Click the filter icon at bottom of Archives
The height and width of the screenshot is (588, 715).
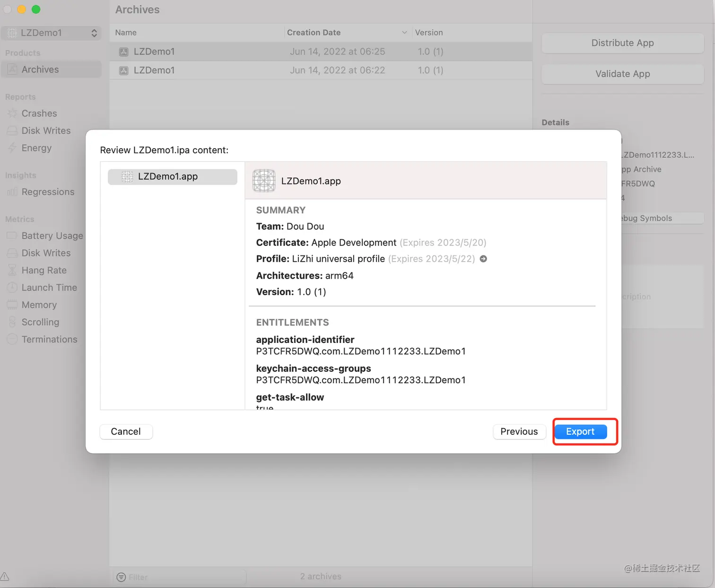pos(121,577)
